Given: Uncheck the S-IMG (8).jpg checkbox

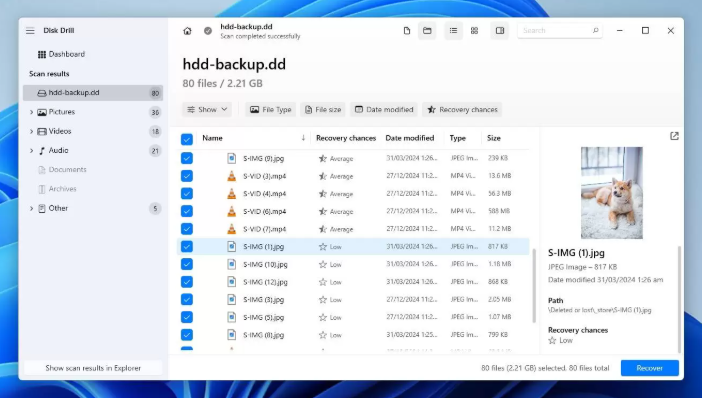Looking at the screenshot, I should [x=187, y=334].
